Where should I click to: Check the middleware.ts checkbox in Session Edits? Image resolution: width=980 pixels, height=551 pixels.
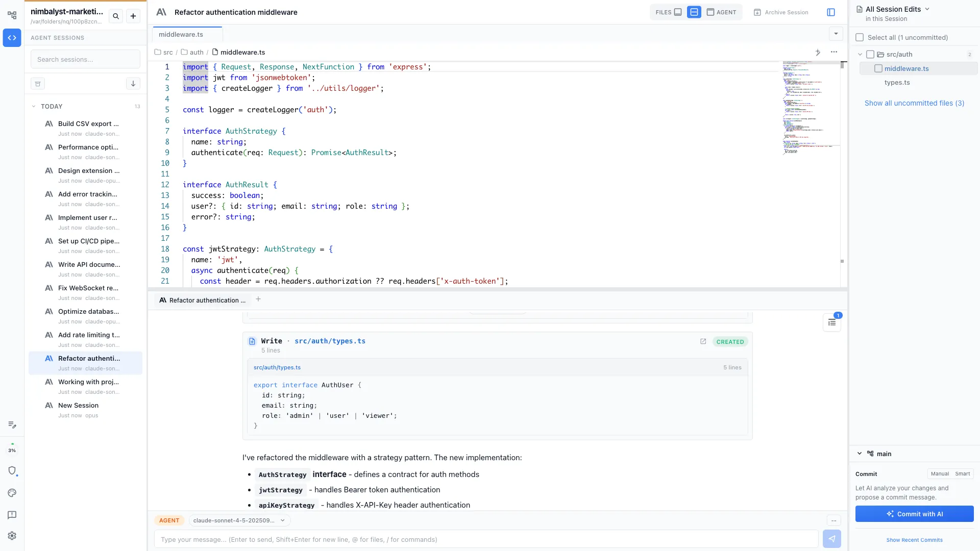click(878, 68)
